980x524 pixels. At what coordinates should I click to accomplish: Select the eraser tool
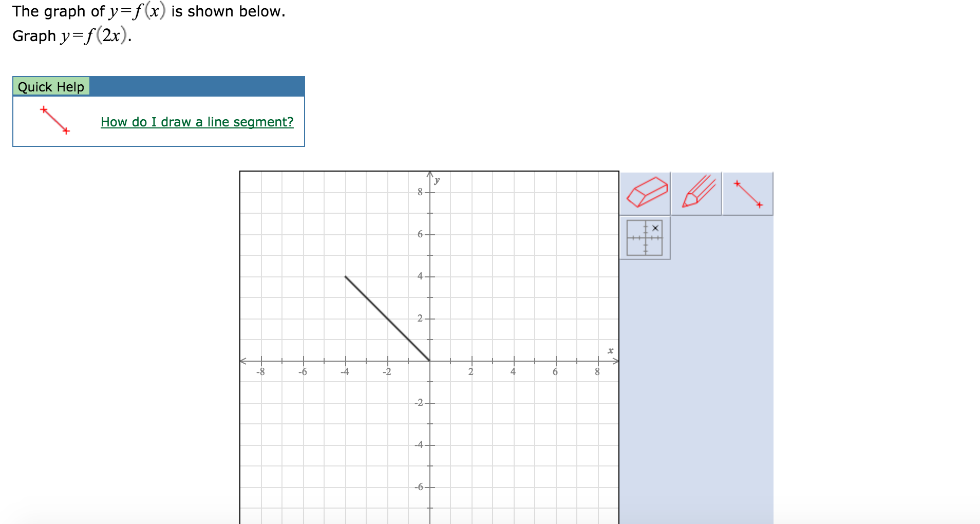[646, 193]
